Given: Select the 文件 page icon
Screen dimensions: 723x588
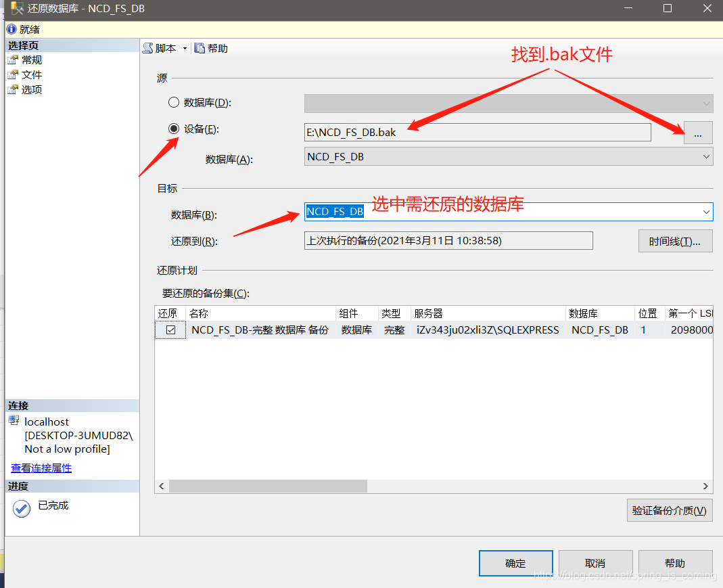Looking at the screenshot, I should coord(13,74).
